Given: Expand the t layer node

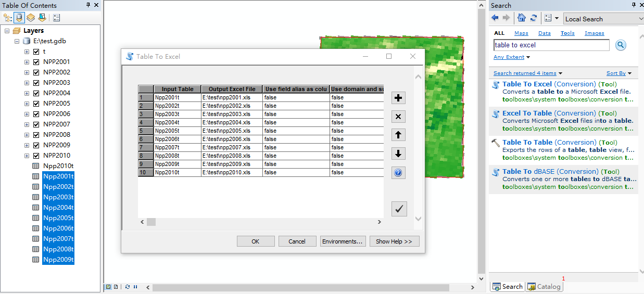Looking at the screenshot, I should coord(27,52).
